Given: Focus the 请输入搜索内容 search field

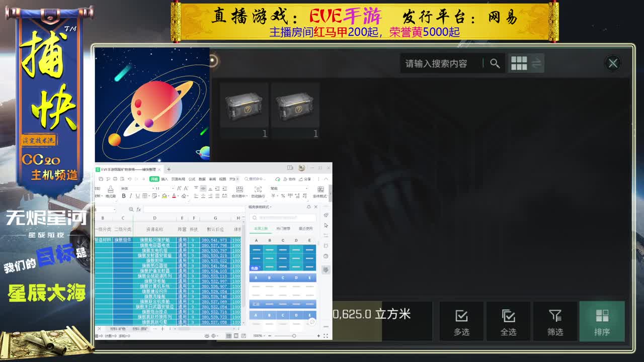Looking at the screenshot, I should tap(443, 63).
